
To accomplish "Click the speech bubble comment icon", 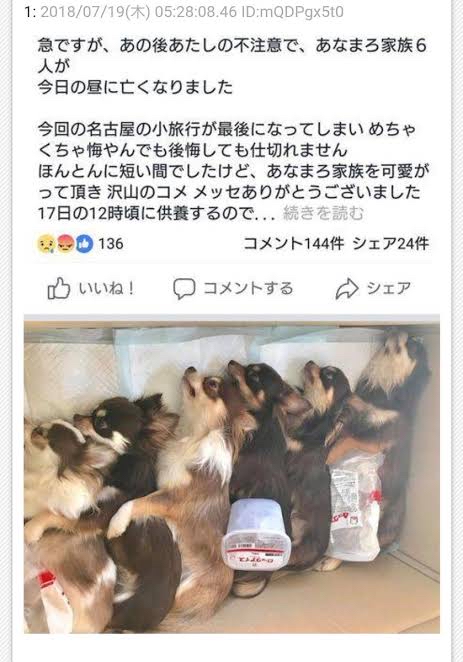I will click(184, 289).
